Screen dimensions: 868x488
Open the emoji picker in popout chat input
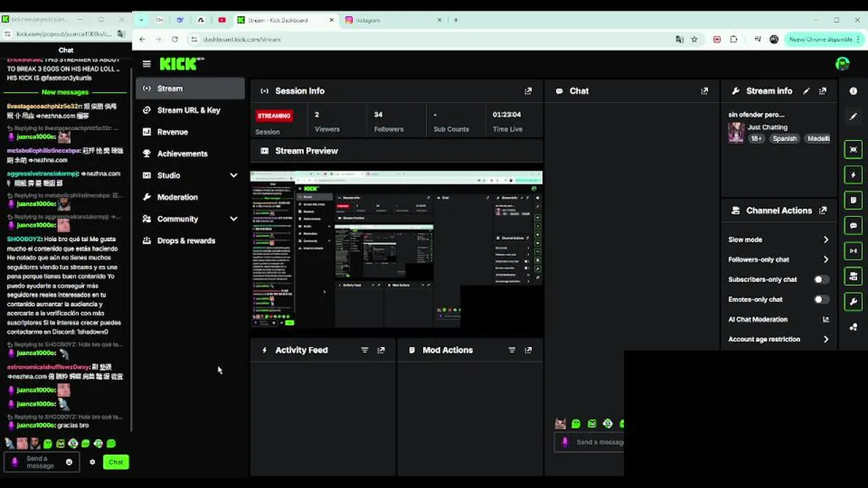(68, 462)
